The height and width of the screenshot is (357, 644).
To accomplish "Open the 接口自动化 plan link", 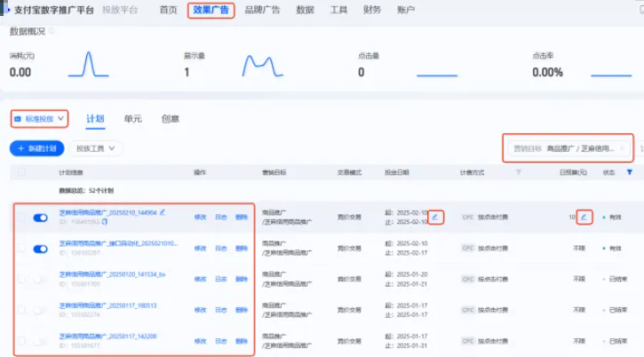I will (119, 243).
